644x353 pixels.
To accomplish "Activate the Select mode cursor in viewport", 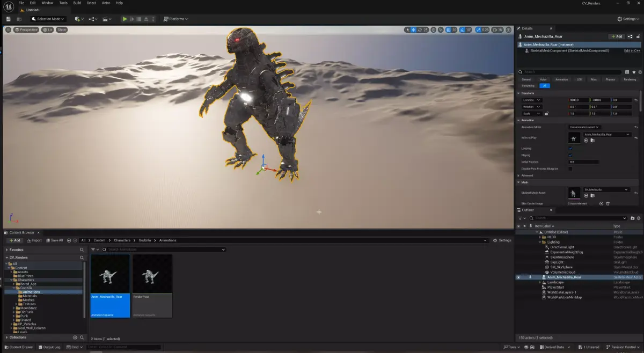I will pos(408,30).
